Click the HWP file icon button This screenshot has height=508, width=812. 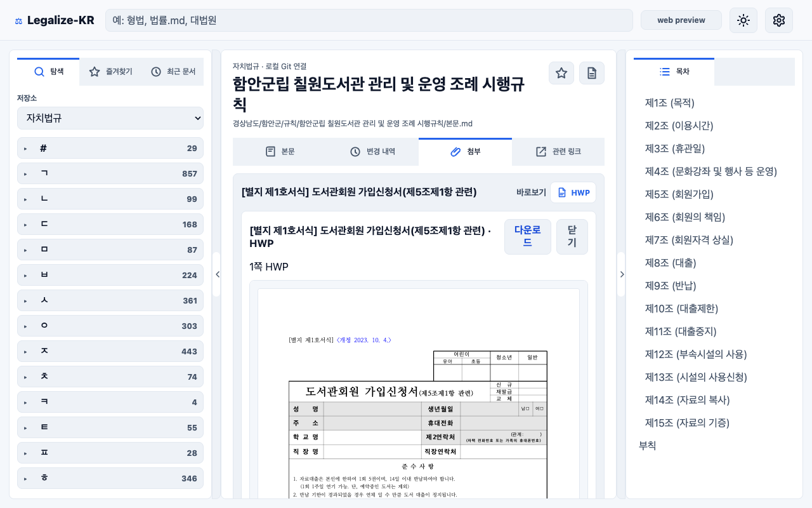[x=573, y=192]
